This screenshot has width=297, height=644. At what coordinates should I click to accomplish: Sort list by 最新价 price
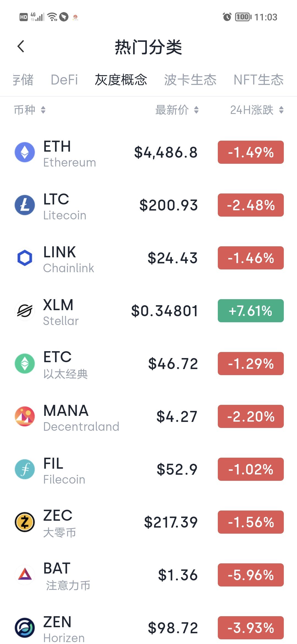177,110
